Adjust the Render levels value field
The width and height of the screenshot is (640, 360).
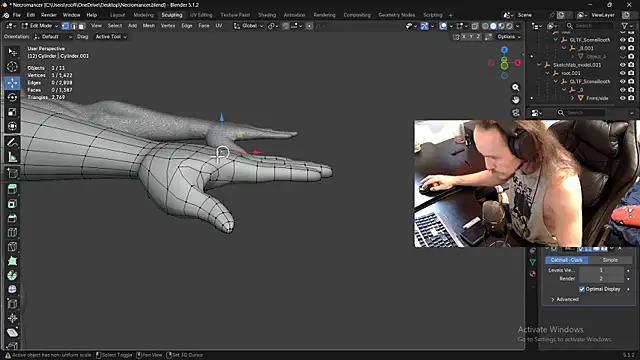(x=601, y=278)
